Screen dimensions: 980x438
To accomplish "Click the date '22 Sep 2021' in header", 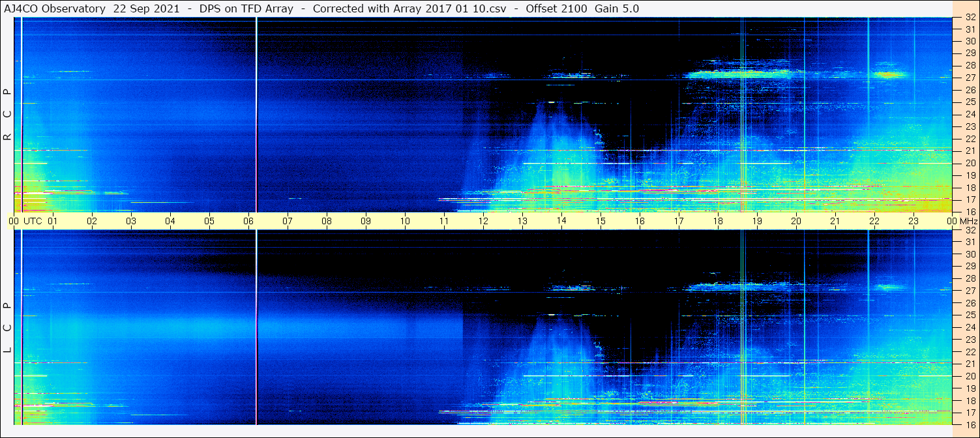I will 145,8.
